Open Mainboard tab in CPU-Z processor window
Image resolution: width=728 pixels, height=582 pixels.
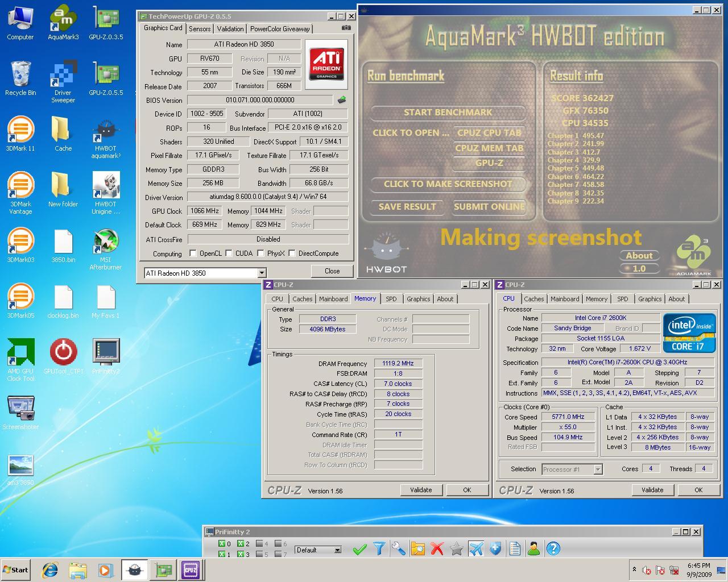[x=565, y=299]
